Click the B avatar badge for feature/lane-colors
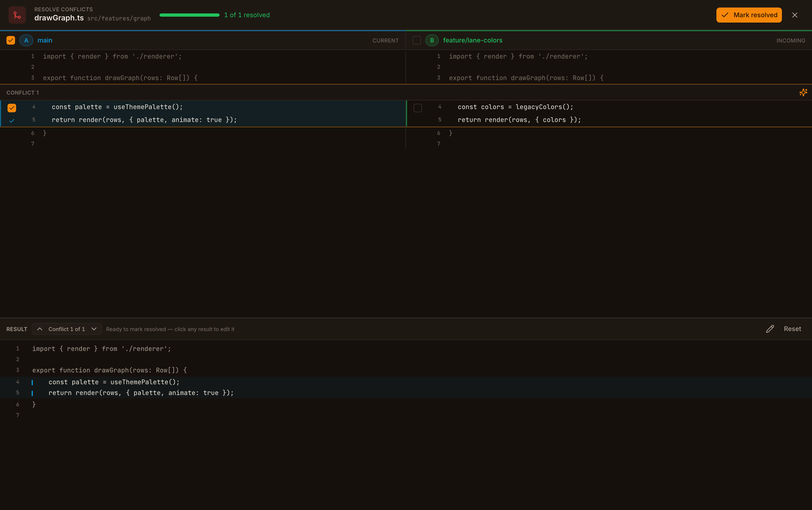This screenshot has height=510, width=812. [x=432, y=40]
